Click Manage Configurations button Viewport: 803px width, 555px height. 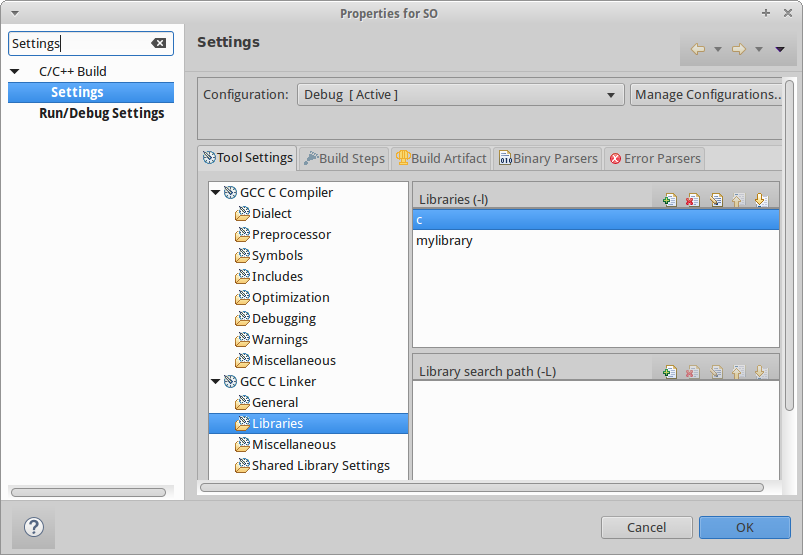(706, 95)
